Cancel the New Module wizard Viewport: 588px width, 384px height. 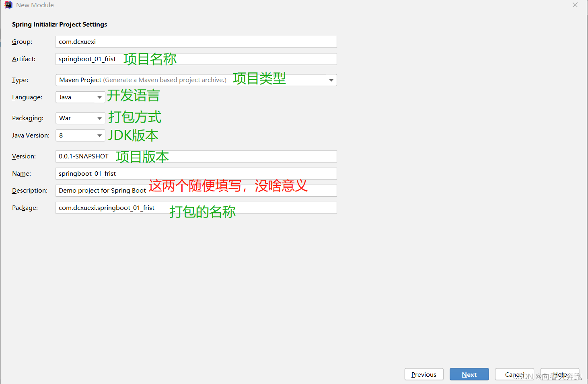coord(514,374)
